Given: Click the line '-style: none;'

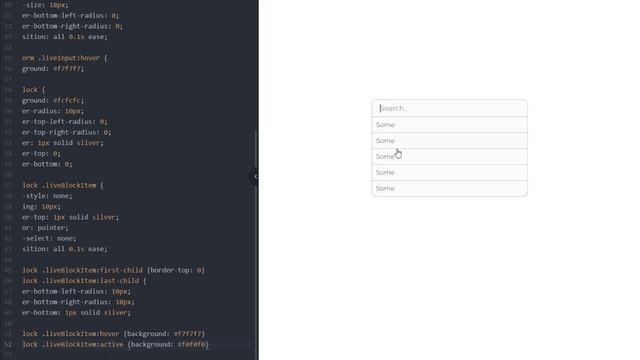Looking at the screenshot, I should tap(47, 196).
